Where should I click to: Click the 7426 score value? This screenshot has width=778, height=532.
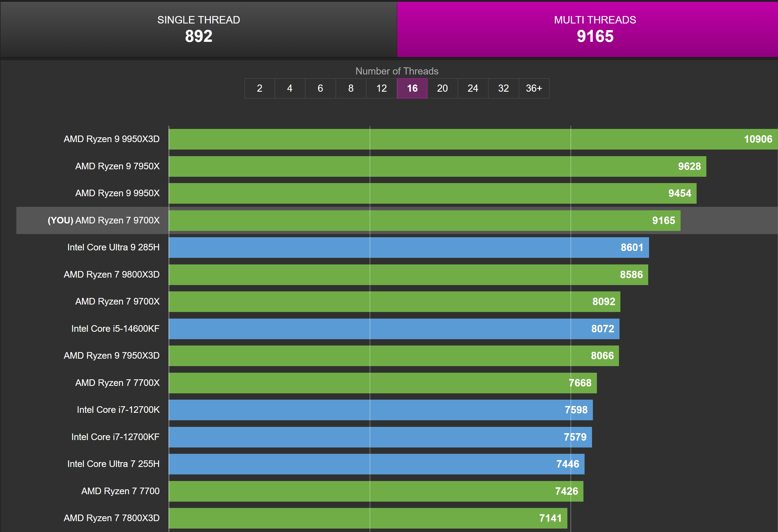[x=567, y=491]
